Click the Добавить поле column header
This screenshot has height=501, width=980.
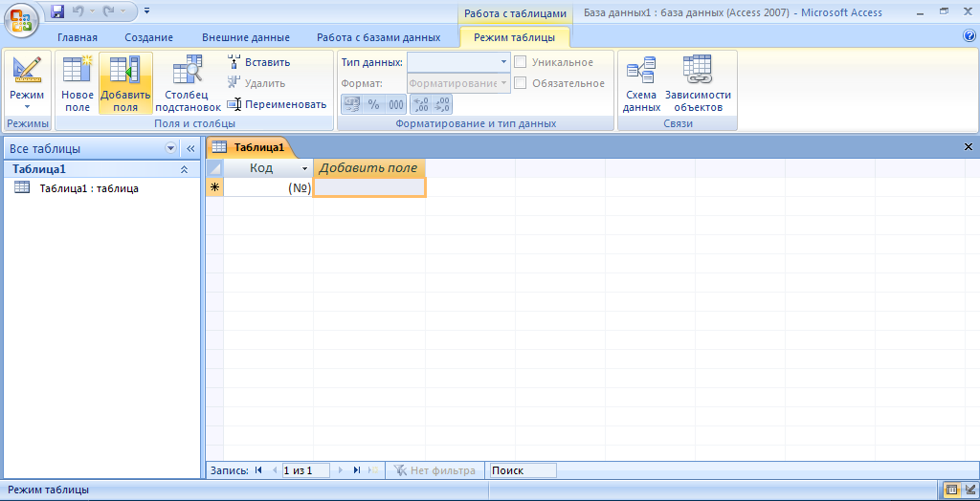click(369, 168)
